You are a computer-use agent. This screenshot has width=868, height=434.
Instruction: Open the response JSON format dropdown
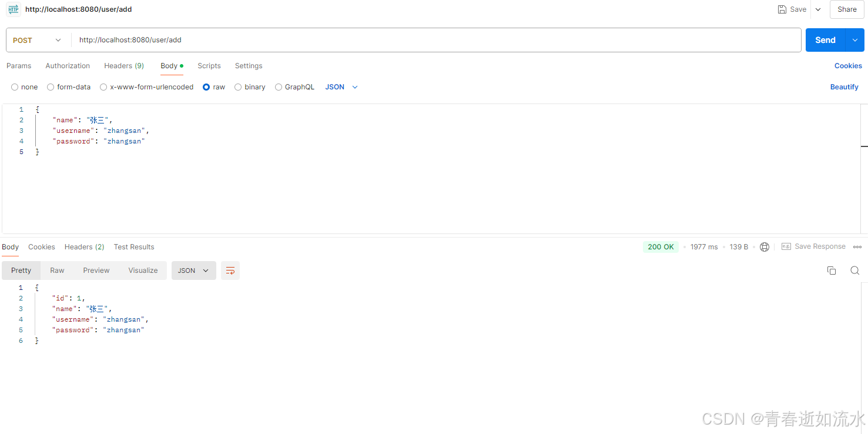tap(194, 271)
